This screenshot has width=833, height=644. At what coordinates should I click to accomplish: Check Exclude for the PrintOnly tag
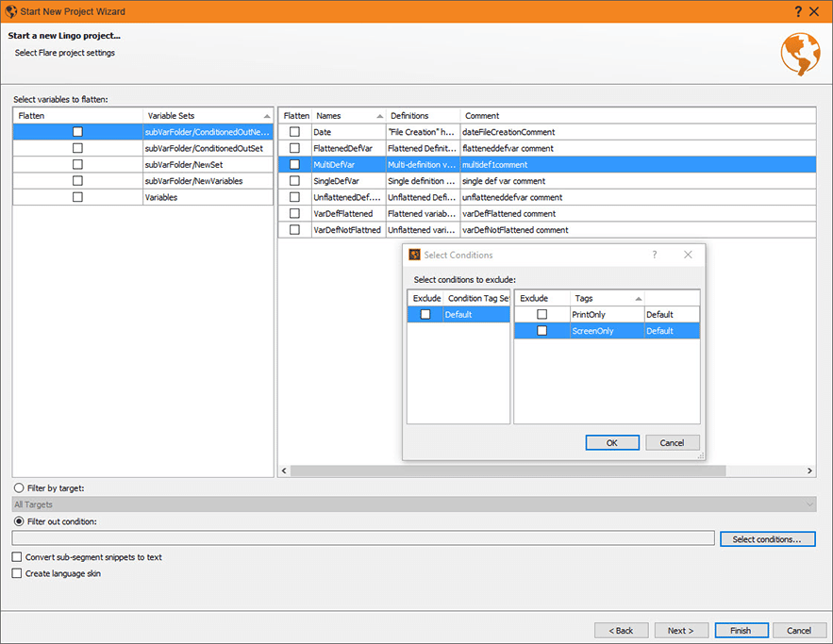tap(541, 314)
